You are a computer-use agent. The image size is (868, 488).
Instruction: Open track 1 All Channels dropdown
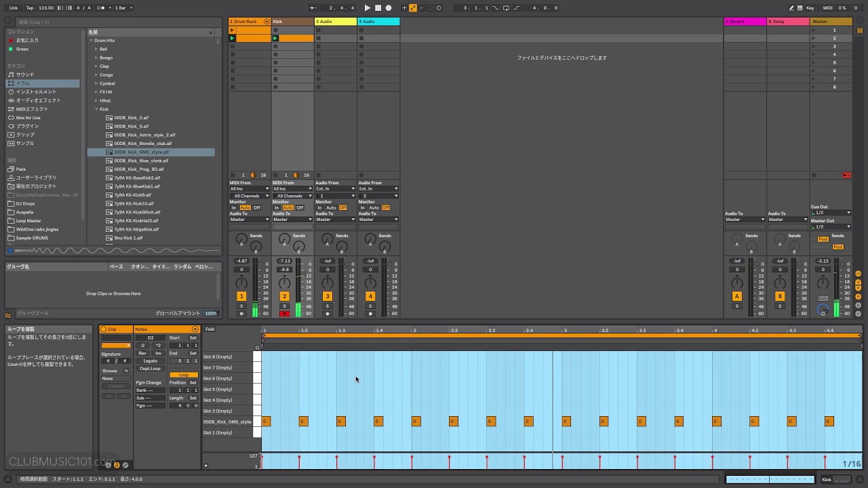[x=249, y=196]
